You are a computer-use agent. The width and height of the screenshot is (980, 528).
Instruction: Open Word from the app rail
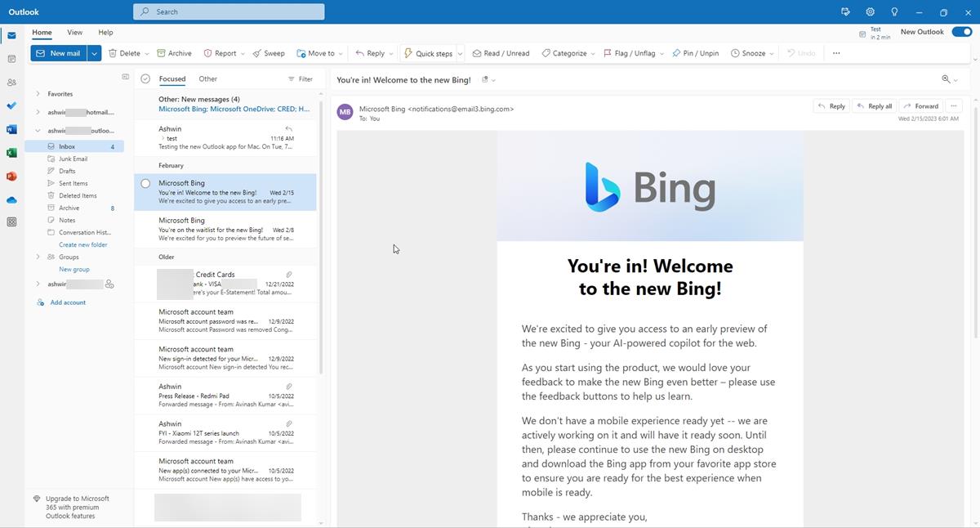(11, 129)
